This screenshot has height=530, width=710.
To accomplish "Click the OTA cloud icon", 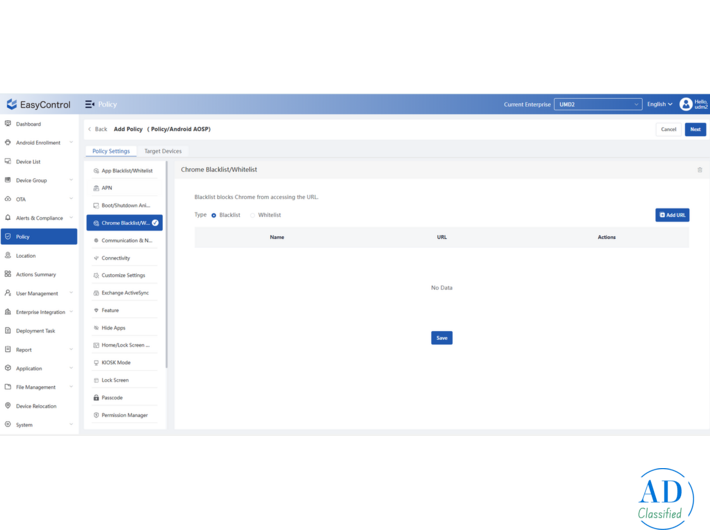I will point(8,199).
